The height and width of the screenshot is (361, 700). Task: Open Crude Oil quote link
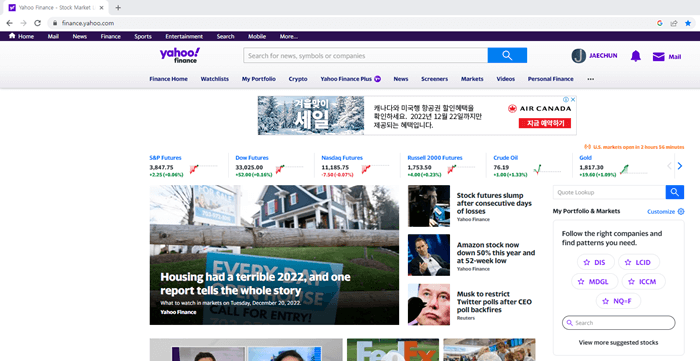(505, 158)
